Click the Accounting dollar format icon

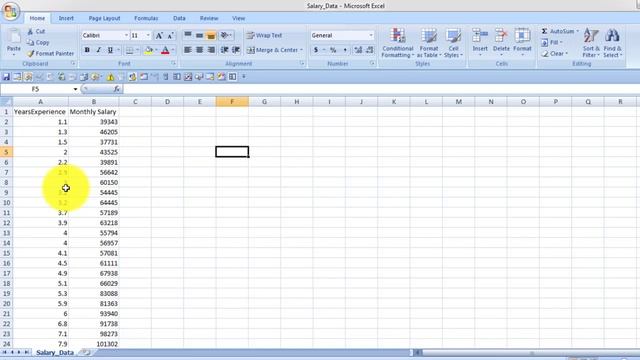tap(316, 50)
